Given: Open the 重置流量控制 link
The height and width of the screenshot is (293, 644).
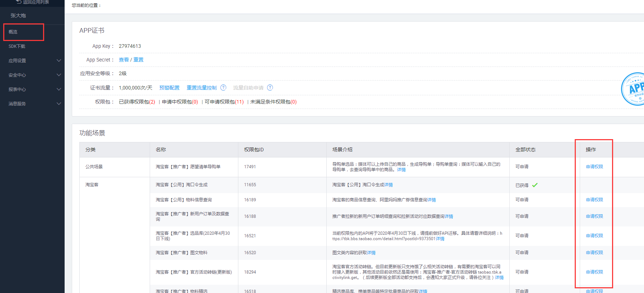Looking at the screenshot, I should pos(202,88).
